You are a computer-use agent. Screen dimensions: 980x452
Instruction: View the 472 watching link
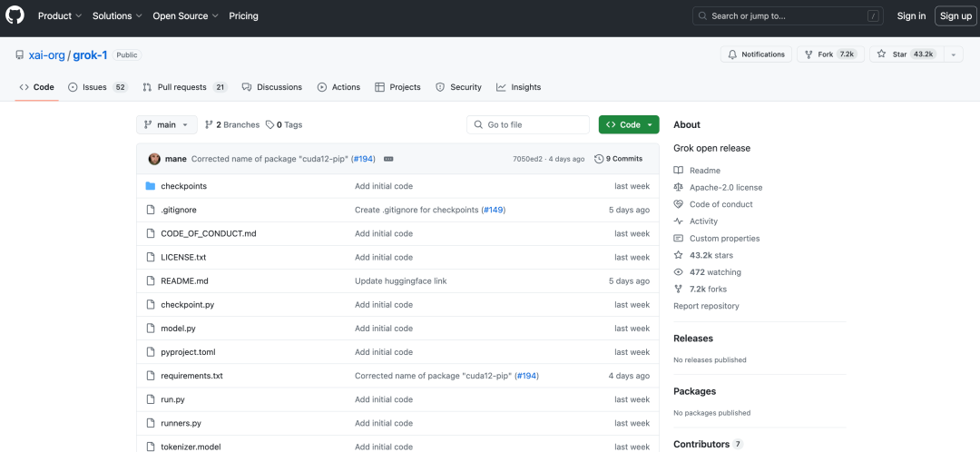point(708,272)
